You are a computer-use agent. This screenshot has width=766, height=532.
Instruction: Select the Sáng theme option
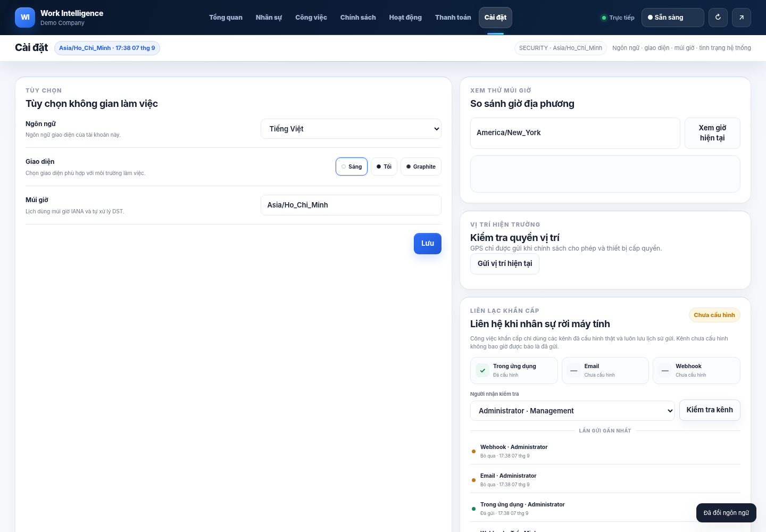click(x=352, y=167)
